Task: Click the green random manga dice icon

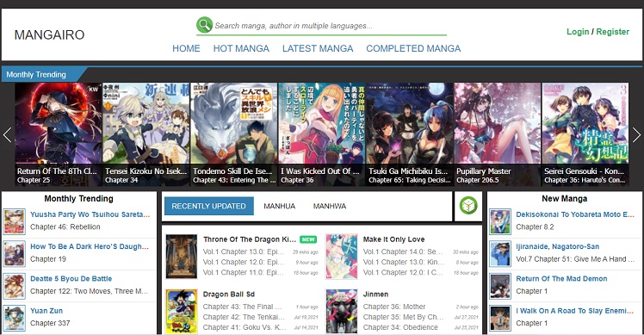Action: [x=468, y=206]
